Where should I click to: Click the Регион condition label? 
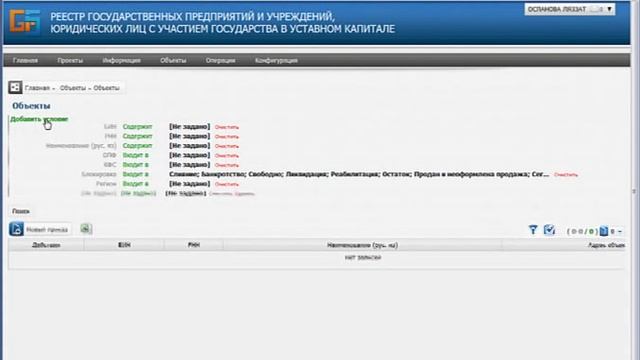[106, 184]
